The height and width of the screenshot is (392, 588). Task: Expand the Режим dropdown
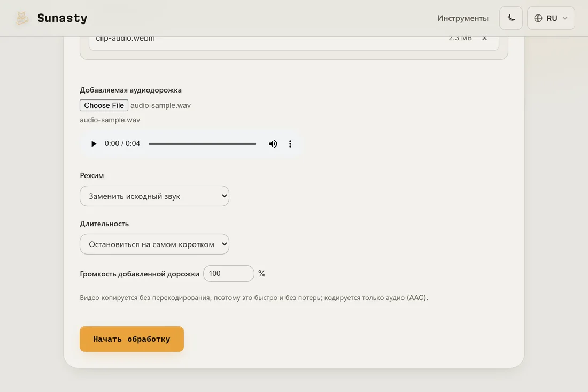[154, 196]
